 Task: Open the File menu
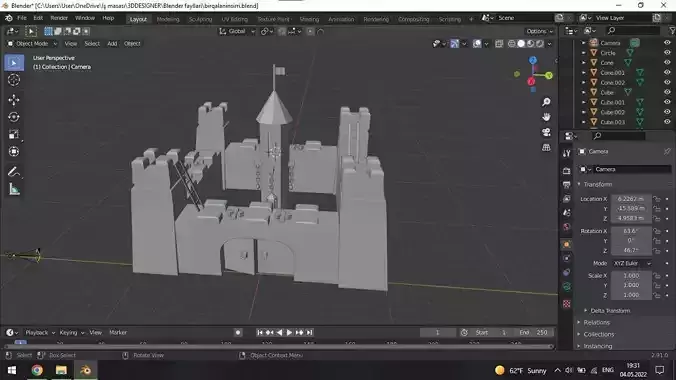[22, 18]
